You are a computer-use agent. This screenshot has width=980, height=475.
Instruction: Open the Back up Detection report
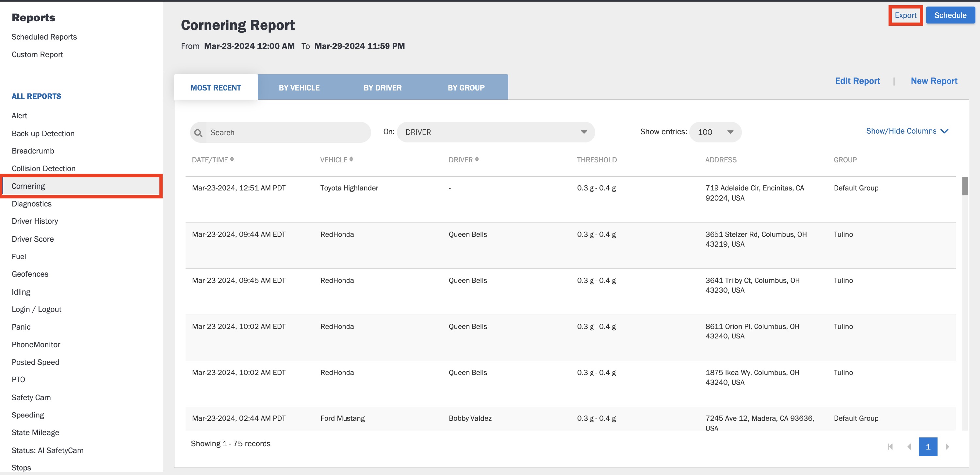point(43,134)
